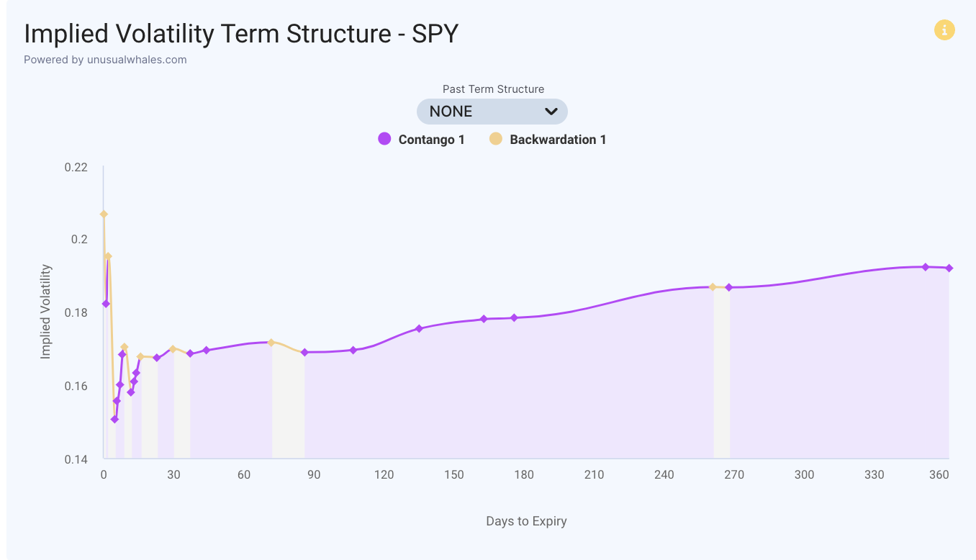Screen dimensions: 976x560
Task: Open the Past Term Structure dropdown
Action: coord(492,111)
